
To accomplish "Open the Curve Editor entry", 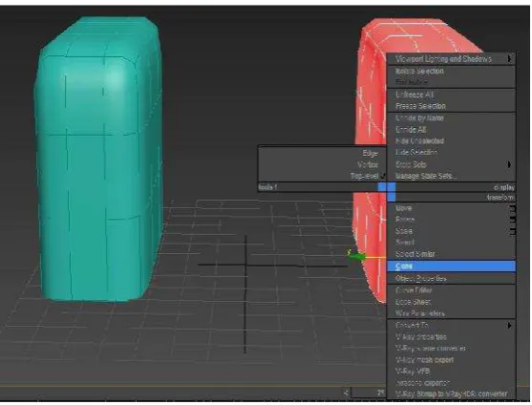I will pyautogui.click(x=414, y=290).
